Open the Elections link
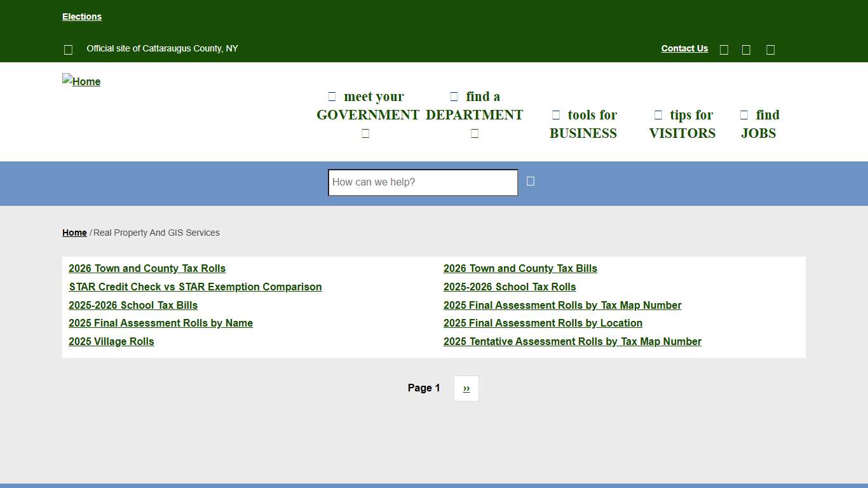The width and height of the screenshot is (868, 488). [x=81, y=17]
